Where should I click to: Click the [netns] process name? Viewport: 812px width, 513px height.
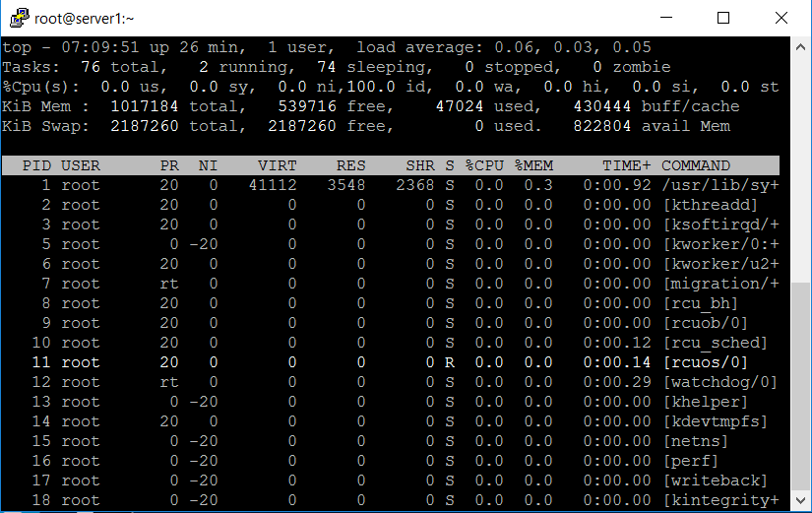click(696, 441)
